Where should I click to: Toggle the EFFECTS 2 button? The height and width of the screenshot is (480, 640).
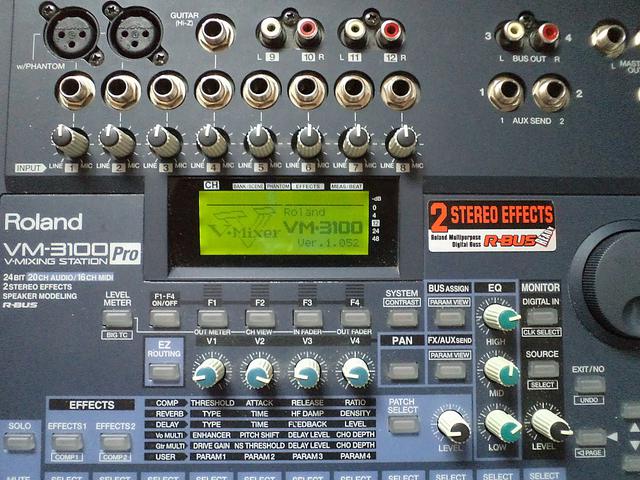118,441
